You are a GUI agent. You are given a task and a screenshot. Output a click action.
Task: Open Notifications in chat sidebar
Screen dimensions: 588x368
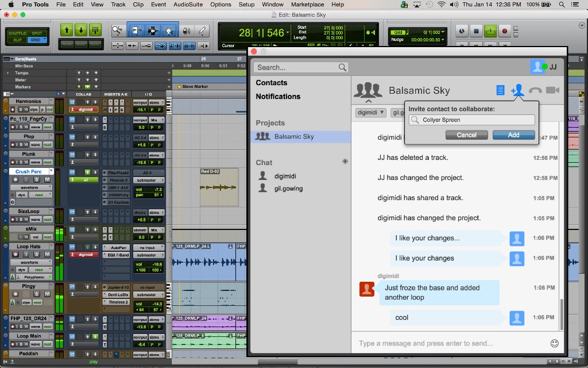[x=278, y=97]
